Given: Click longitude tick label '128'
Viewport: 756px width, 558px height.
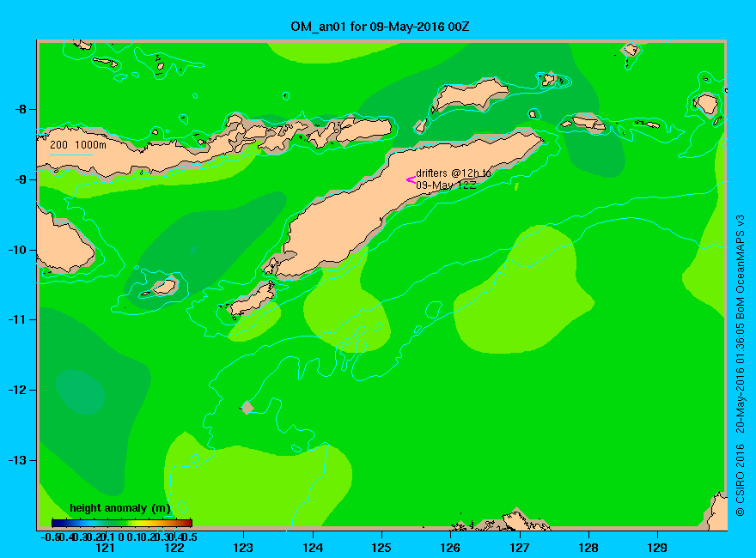Looking at the screenshot, I should pos(588,548).
